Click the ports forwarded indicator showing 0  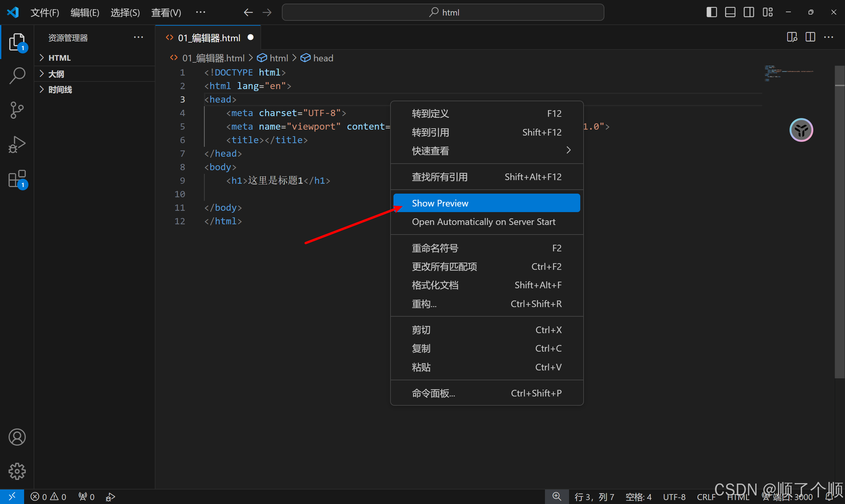(x=86, y=497)
